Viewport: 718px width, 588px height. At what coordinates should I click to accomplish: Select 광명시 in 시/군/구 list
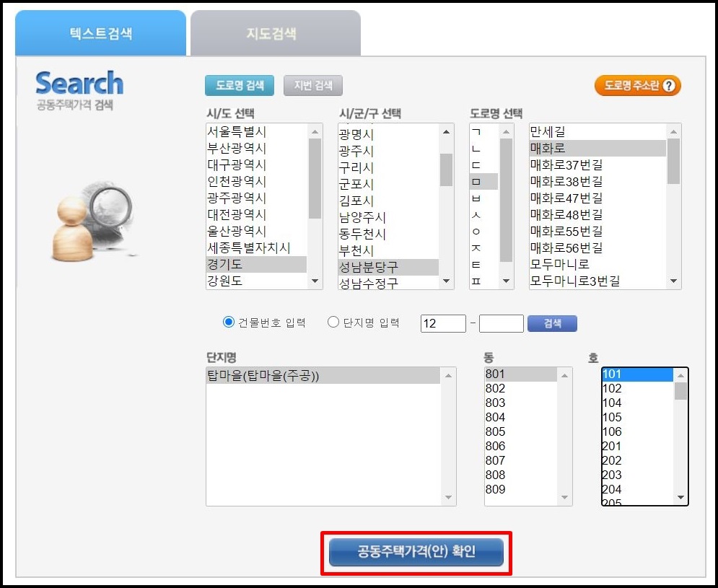[x=388, y=135]
